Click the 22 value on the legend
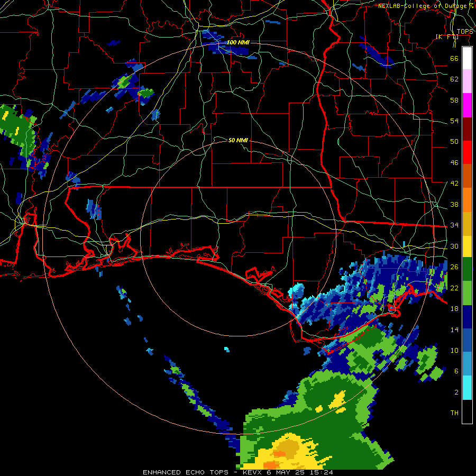This screenshot has width=476, height=476. [x=454, y=288]
